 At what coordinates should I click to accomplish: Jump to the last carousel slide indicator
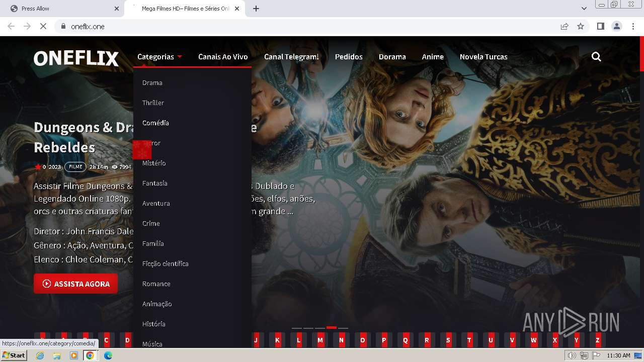coord(343,328)
